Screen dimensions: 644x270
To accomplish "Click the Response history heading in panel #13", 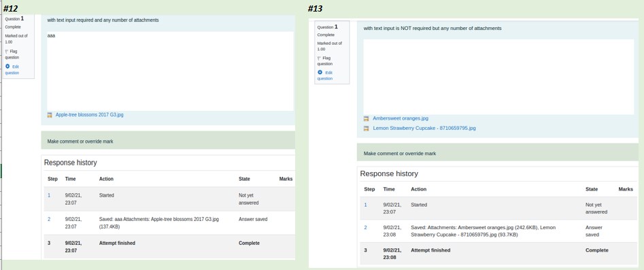I will pyautogui.click(x=389, y=173).
